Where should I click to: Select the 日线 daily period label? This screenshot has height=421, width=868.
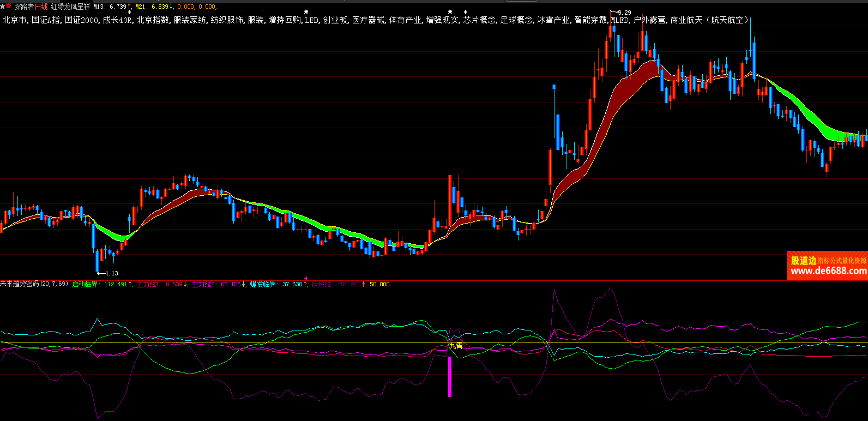pos(41,7)
